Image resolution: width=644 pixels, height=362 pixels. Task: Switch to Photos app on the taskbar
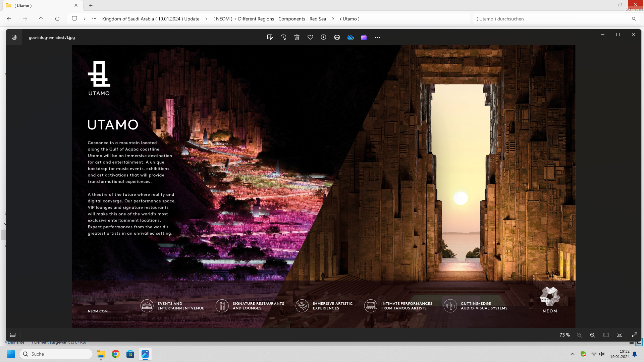(x=145, y=354)
